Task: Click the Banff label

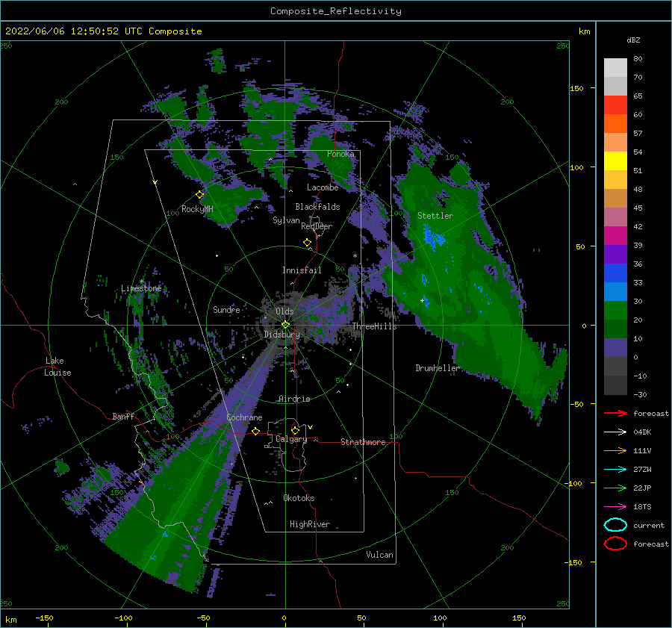Action: tap(123, 416)
